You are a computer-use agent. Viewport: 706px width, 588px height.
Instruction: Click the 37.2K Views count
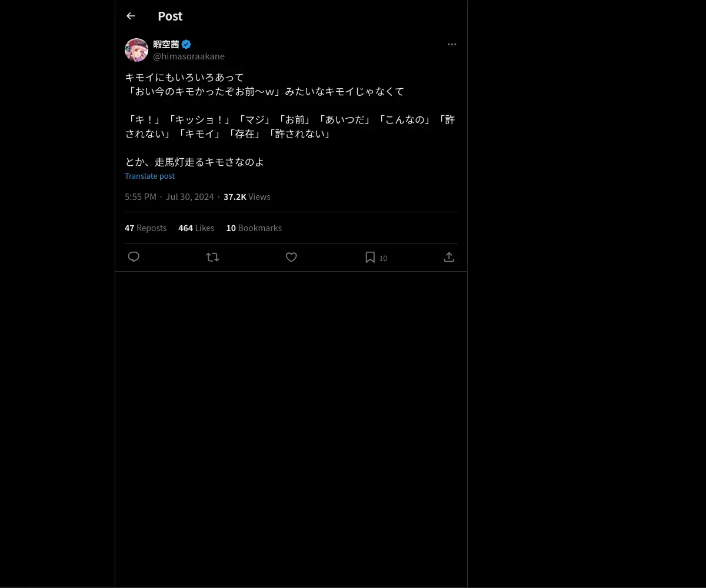247,197
